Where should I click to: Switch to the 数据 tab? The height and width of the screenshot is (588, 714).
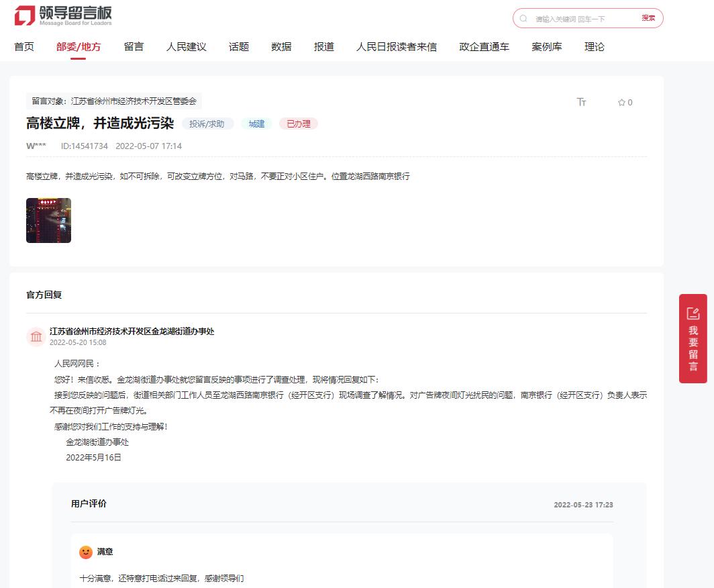click(281, 47)
